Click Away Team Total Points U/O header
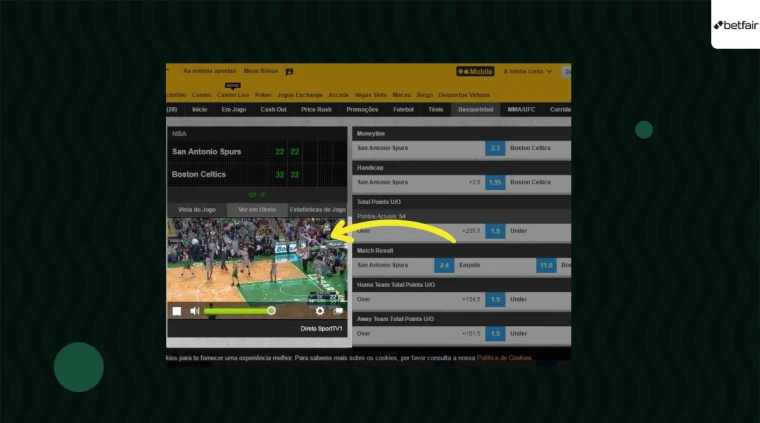 point(461,319)
